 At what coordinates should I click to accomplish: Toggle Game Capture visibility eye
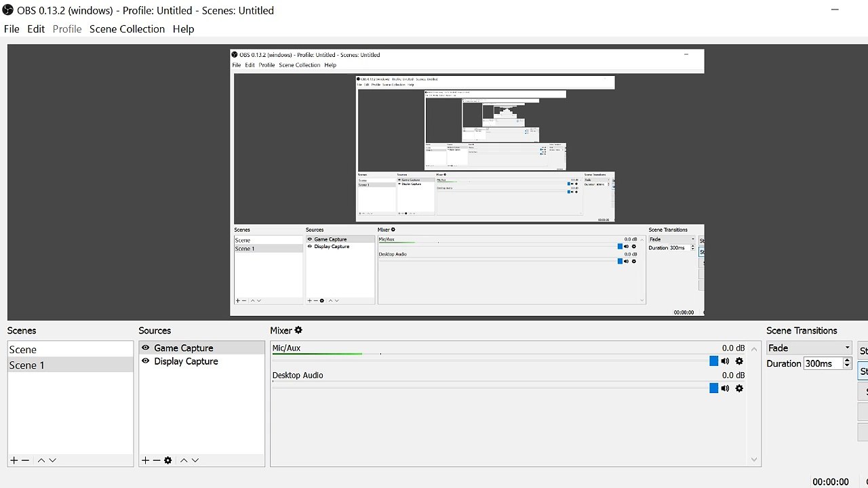145,348
